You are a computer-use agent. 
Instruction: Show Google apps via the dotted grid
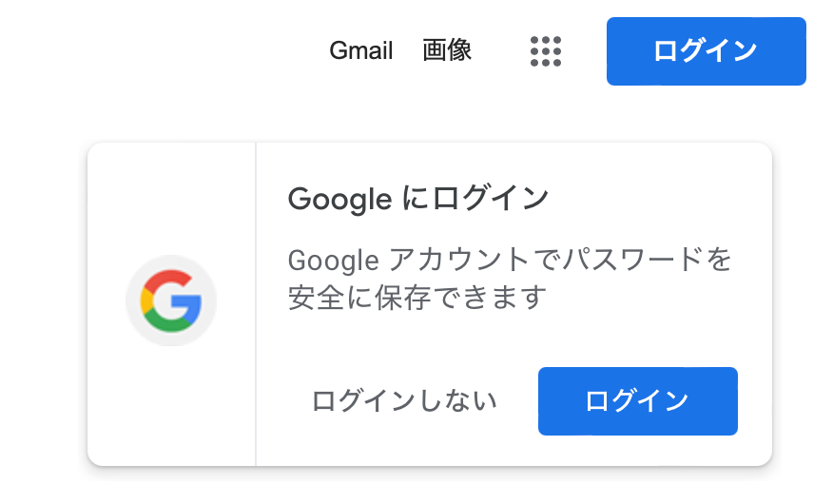pyautogui.click(x=546, y=51)
